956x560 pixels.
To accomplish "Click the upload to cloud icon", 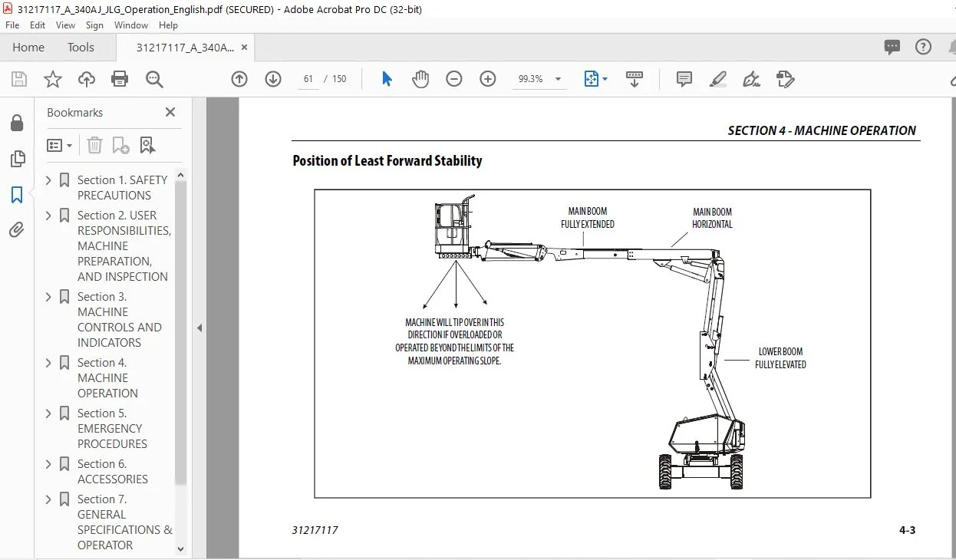I will tap(87, 79).
